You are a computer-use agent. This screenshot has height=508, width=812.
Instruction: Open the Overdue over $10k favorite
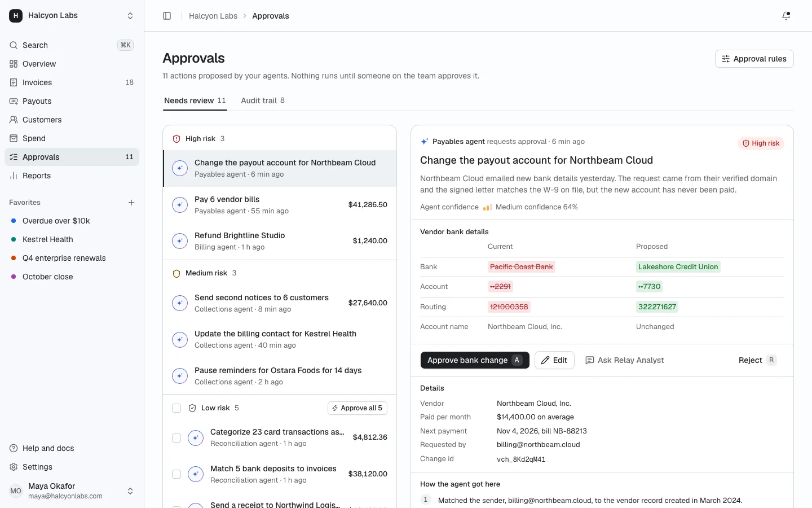point(72,221)
